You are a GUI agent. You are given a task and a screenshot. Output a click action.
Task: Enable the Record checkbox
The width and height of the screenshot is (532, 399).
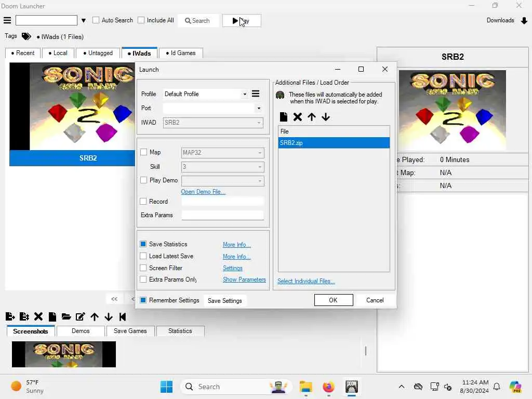[143, 201]
